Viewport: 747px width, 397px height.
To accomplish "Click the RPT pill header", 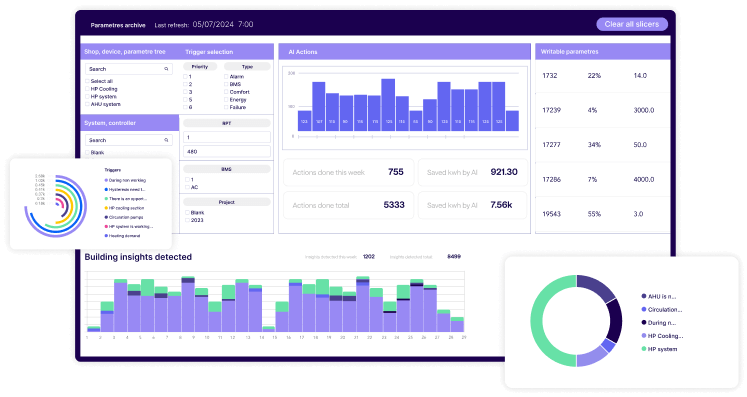I will 227,123.
